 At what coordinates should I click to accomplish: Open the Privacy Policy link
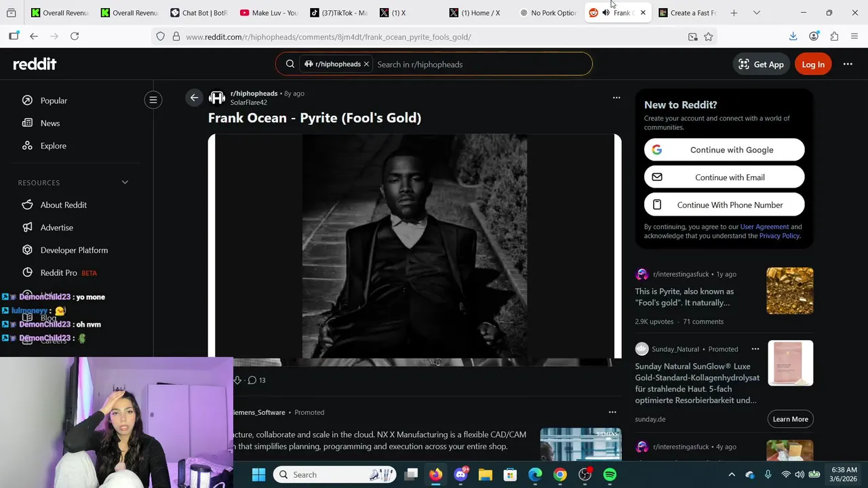[x=779, y=236]
